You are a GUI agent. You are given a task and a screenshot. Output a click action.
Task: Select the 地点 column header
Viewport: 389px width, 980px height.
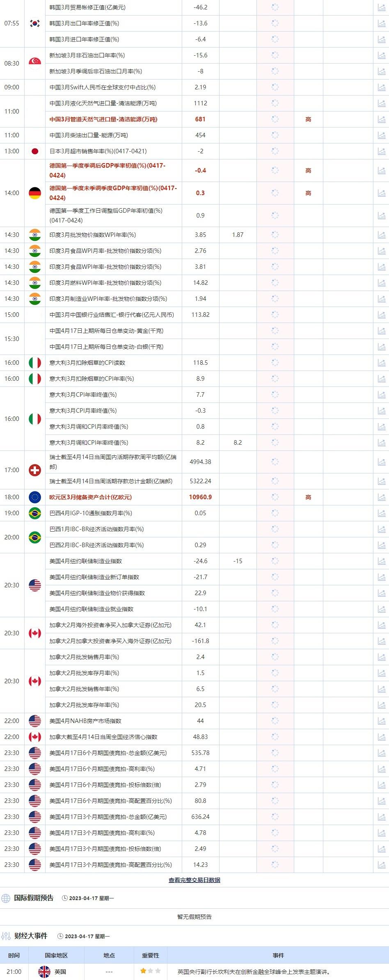coord(109,955)
